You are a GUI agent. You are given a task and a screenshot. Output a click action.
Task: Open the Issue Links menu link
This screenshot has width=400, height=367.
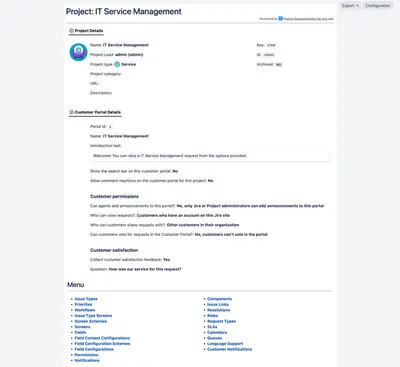click(218, 305)
